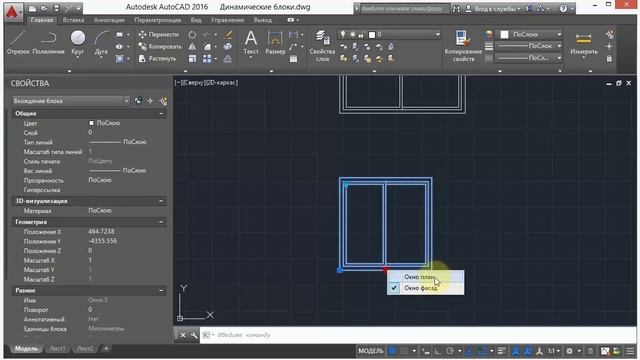Switch to the Параметризация ribbon tab
This screenshot has height=360, width=640.
pyautogui.click(x=158, y=20)
